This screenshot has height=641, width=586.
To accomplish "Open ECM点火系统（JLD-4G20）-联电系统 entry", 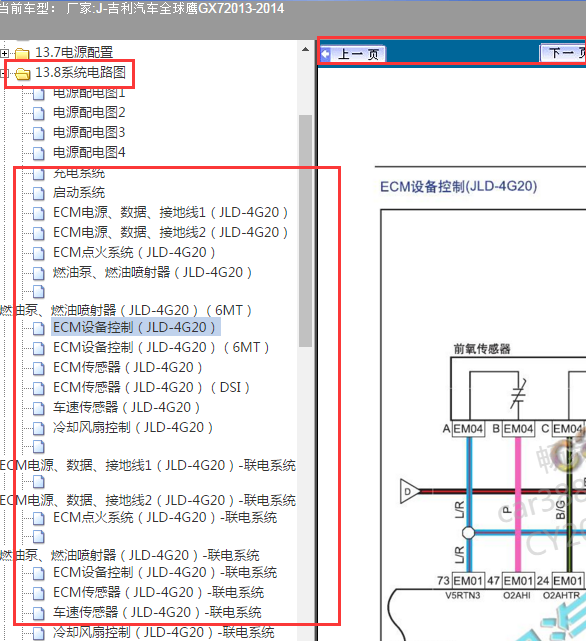I will (x=165, y=518).
